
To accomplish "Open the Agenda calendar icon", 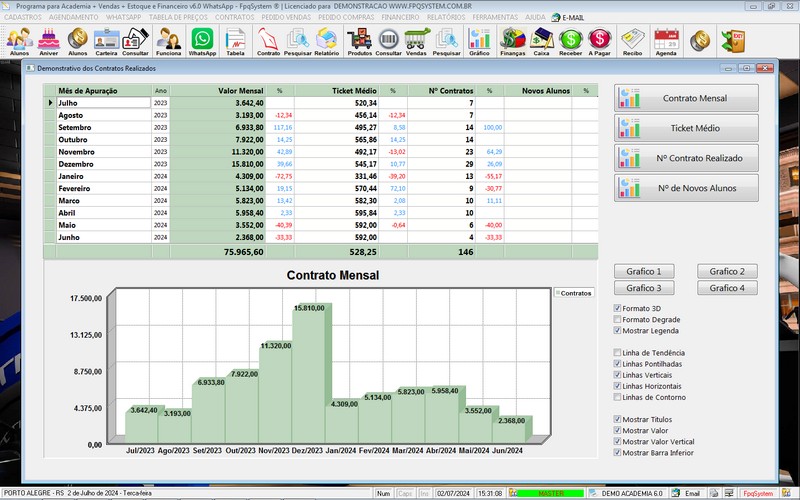I will (x=666, y=41).
